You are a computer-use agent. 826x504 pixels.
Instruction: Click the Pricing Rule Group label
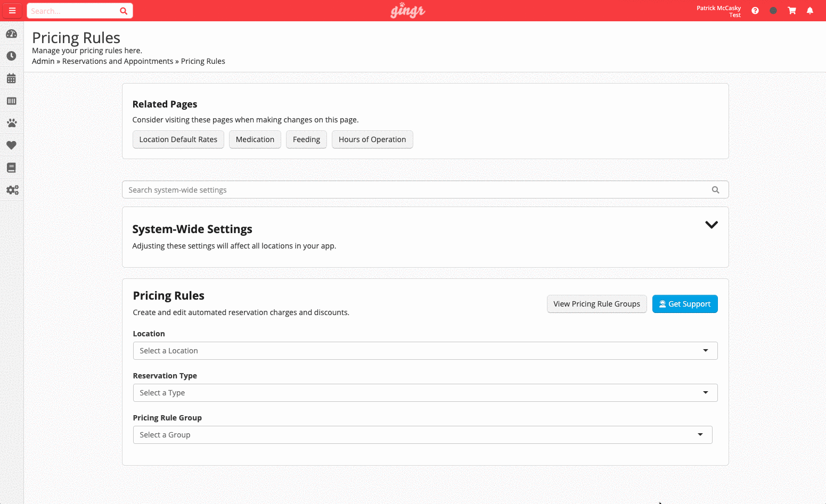point(167,418)
